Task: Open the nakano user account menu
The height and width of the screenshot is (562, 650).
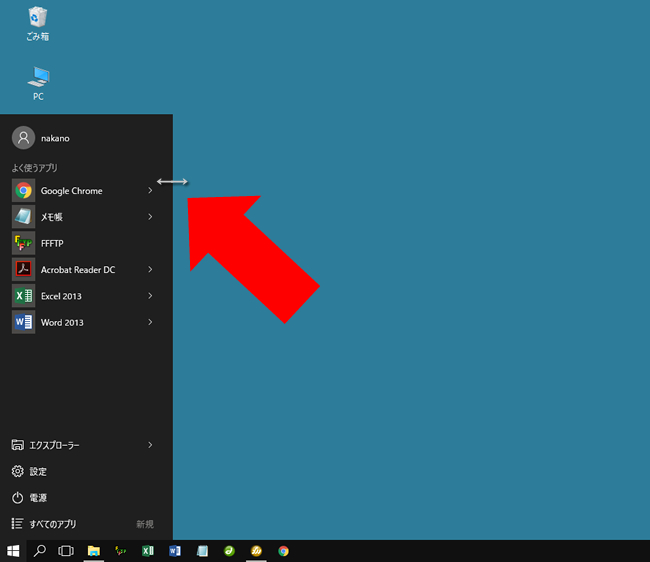Action: (x=41, y=138)
